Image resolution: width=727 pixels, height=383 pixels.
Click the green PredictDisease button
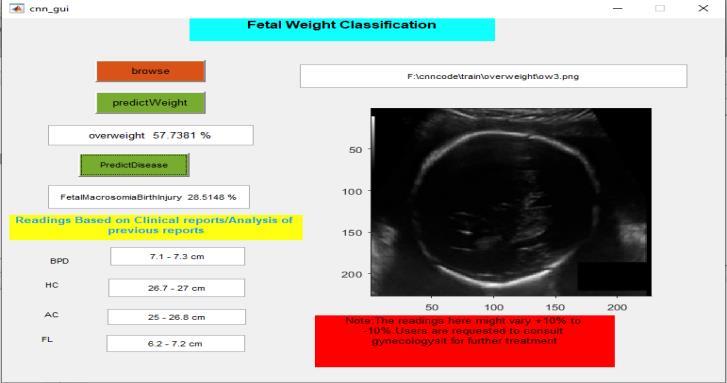click(134, 165)
